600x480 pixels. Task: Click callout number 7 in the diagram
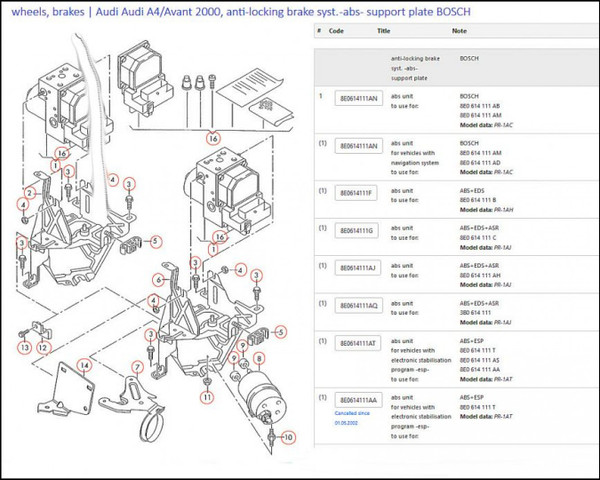[x=135, y=366]
